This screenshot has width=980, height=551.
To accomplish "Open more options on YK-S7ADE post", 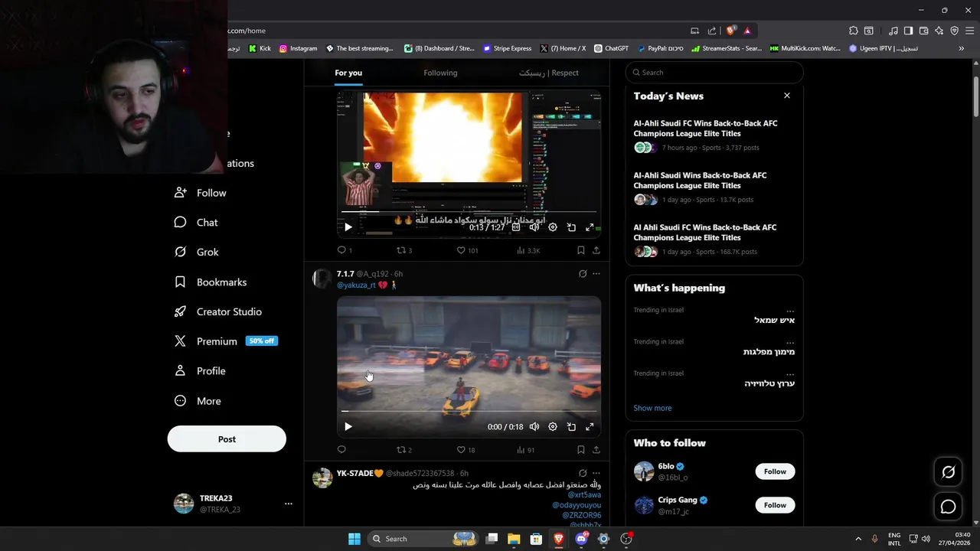I will [x=596, y=474].
